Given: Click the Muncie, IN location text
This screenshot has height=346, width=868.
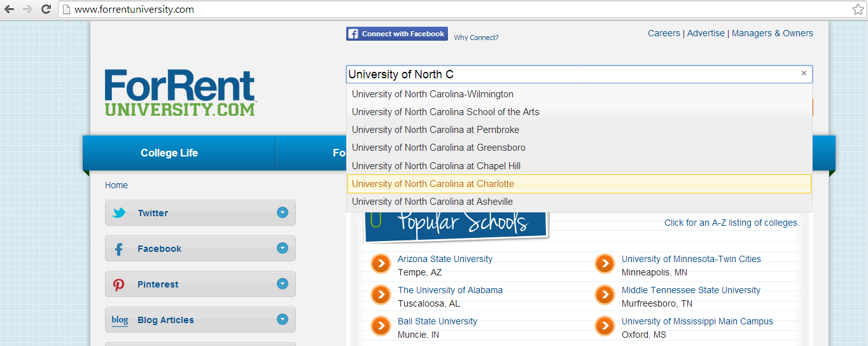Looking at the screenshot, I should click(x=418, y=335).
